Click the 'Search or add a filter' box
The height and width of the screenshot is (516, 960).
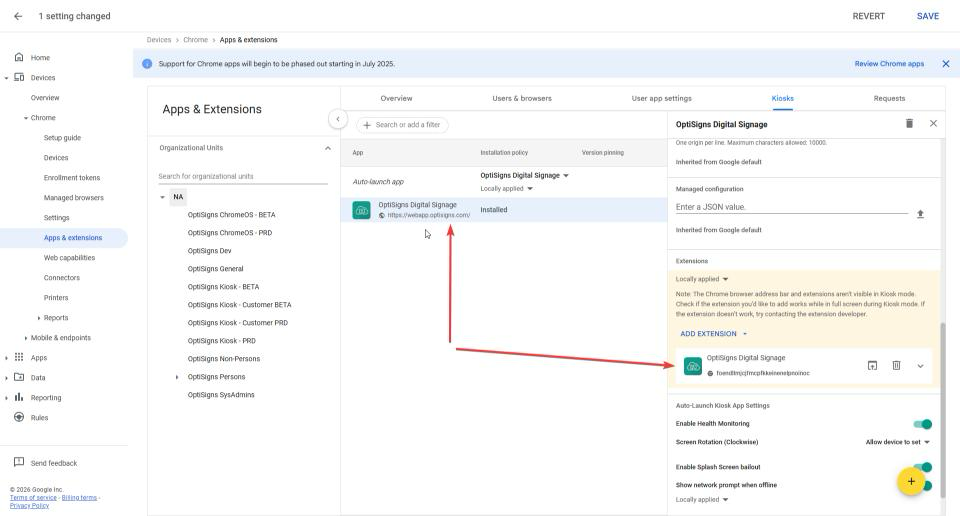[x=402, y=125]
